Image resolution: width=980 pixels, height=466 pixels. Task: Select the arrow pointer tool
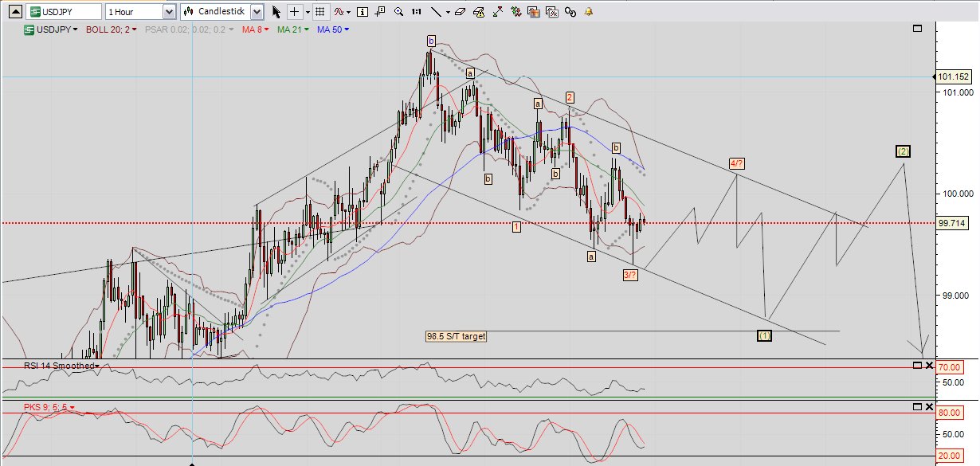click(x=276, y=12)
